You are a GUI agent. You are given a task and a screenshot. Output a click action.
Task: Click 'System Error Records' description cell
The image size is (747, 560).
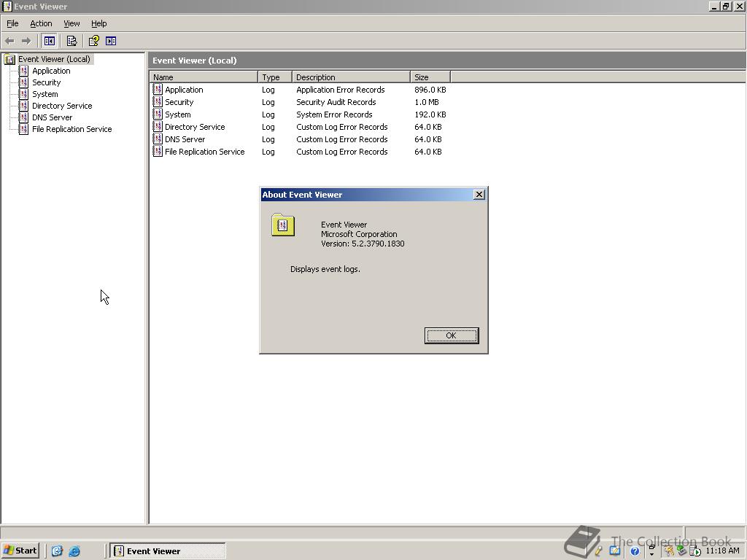coord(334,114)
